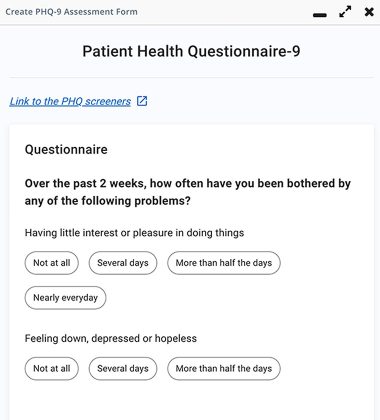Open the Link to the PHQ screeners

pyautogui.click(x=70, y=101)
